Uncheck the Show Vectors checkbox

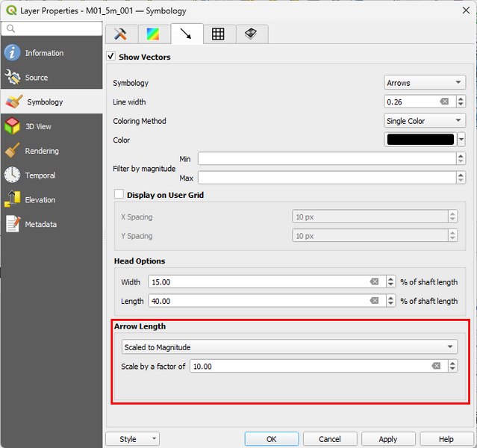[111, 57]
